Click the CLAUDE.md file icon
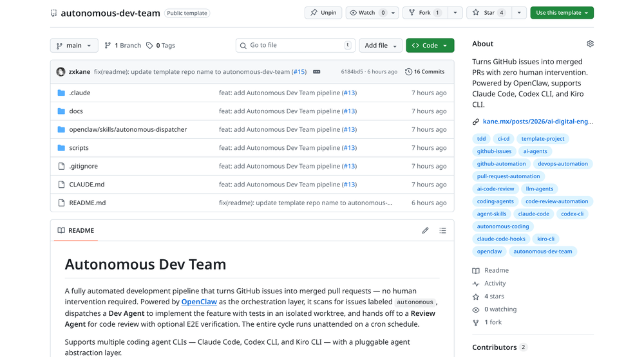 (x=61, y=185)
